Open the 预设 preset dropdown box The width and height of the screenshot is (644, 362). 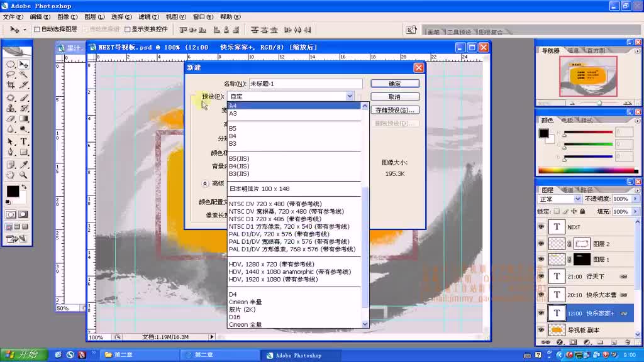pyautogui.click(x=292, y=96)
